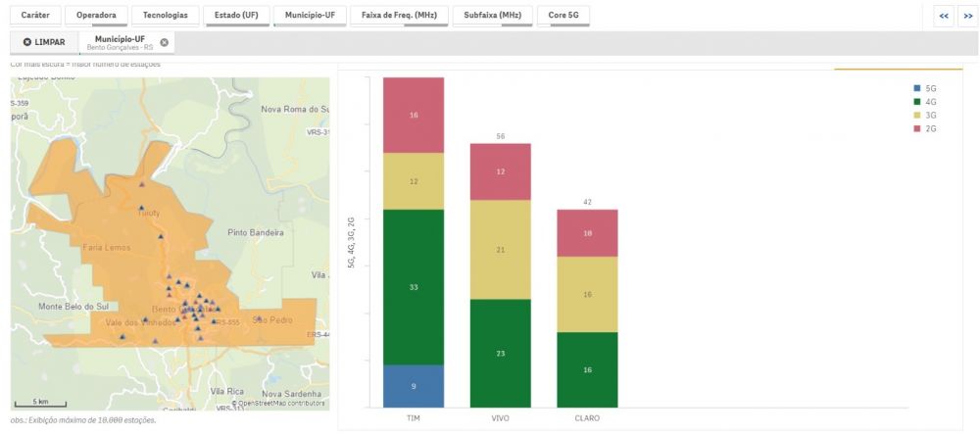Click the Nova Sardenha map label
980x436 pixels.
[291, 394]
